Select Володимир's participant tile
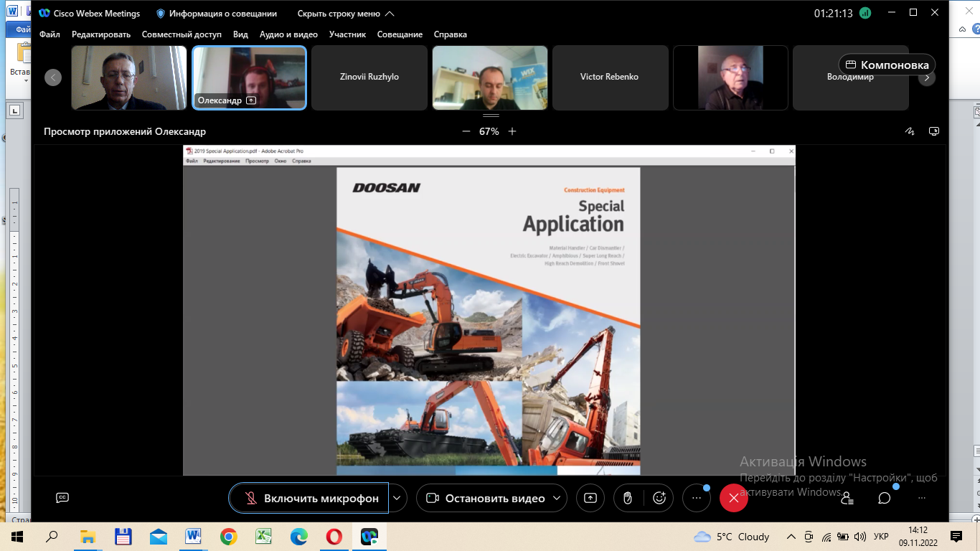Image resolution: width=980 pixels, height=551 pixels. pos(850,77)
